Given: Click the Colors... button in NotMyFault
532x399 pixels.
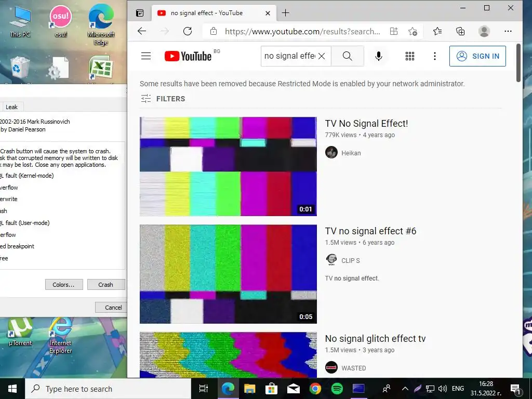Looking at the screenshot, I should [64, 285].
